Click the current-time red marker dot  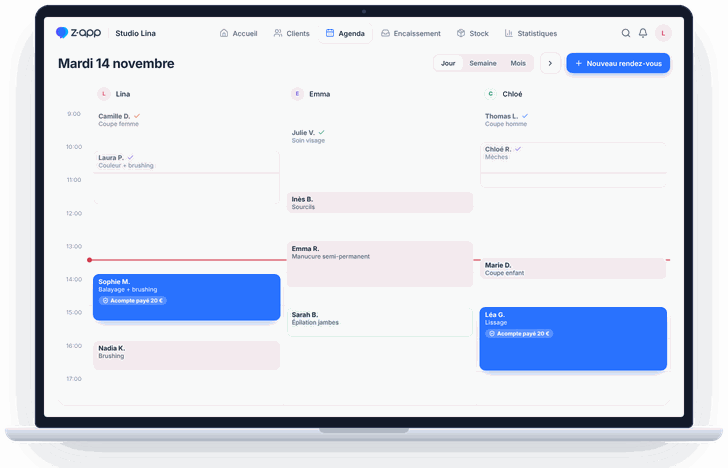90,260
